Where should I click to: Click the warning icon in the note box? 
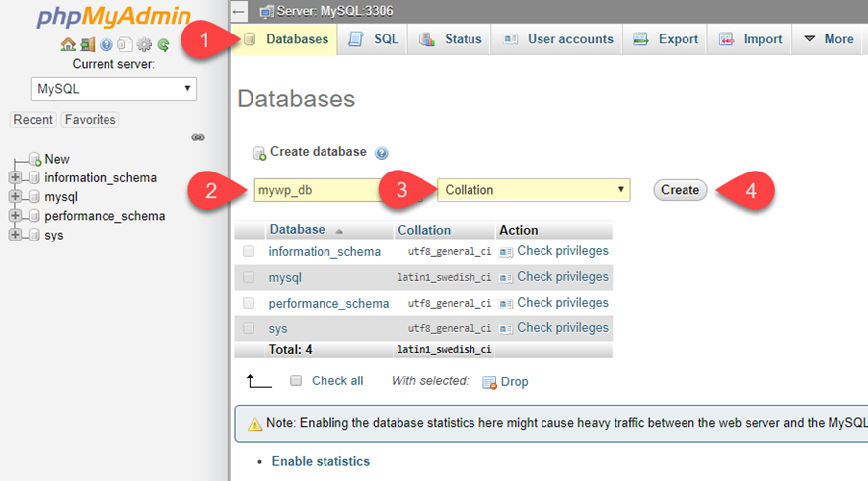(x=254, y=424)
